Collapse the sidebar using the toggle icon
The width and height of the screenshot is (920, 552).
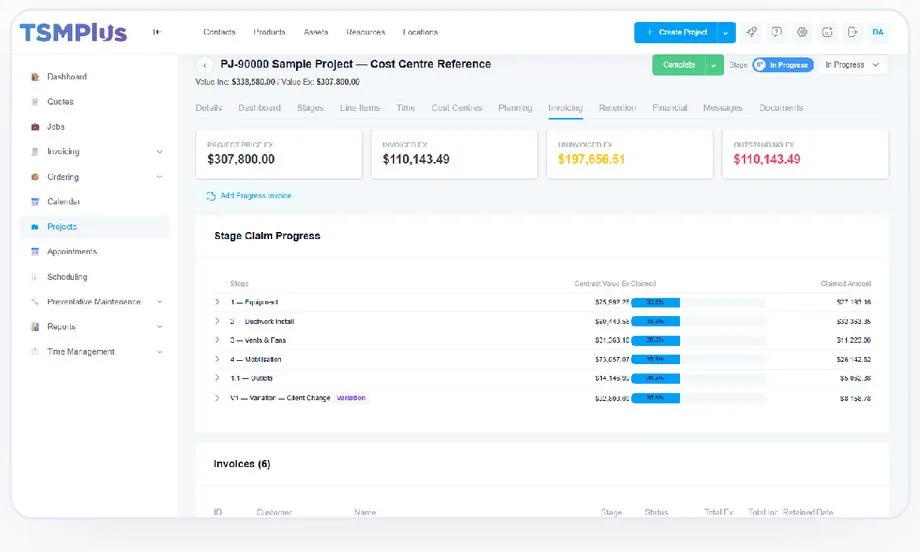(157, 32)
